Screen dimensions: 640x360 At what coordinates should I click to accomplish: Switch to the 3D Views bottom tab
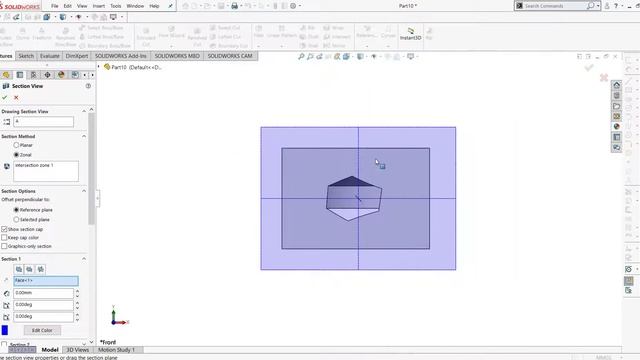point(78,350)
